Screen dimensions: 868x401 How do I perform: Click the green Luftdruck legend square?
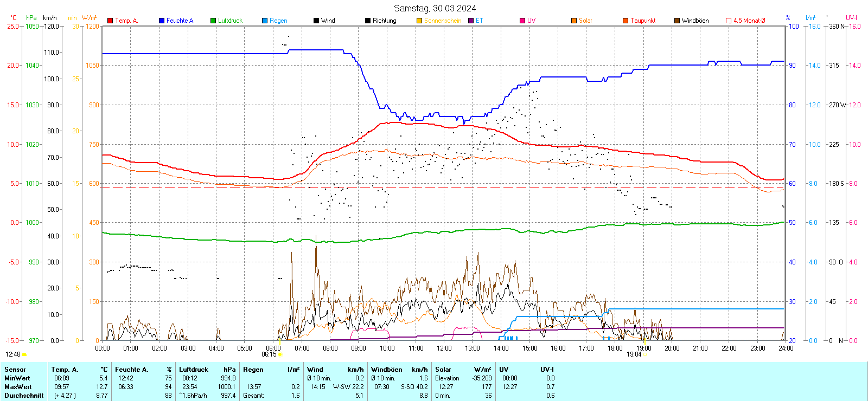213,21
